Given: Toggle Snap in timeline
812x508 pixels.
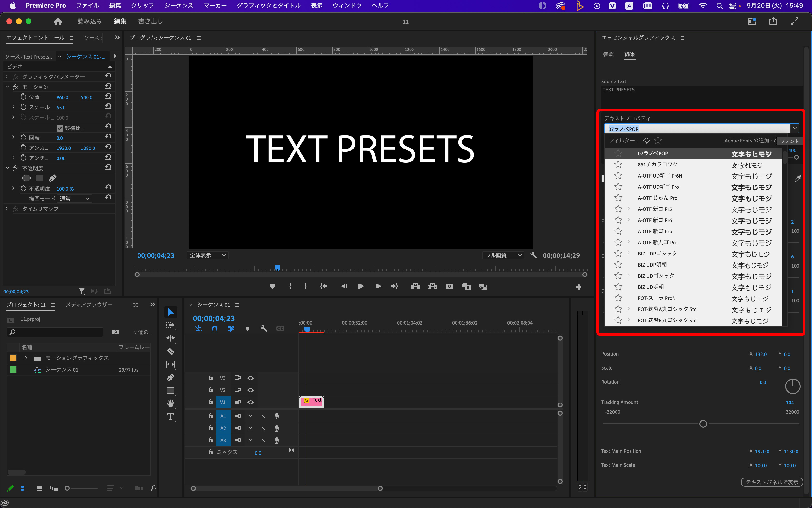Looking at the screenshot, I should [x=214, y=329].
